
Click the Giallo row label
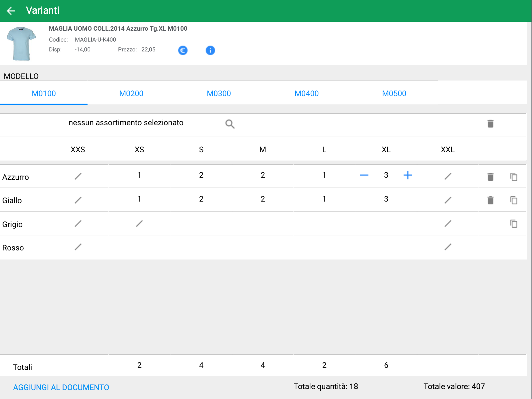(12, 200)
